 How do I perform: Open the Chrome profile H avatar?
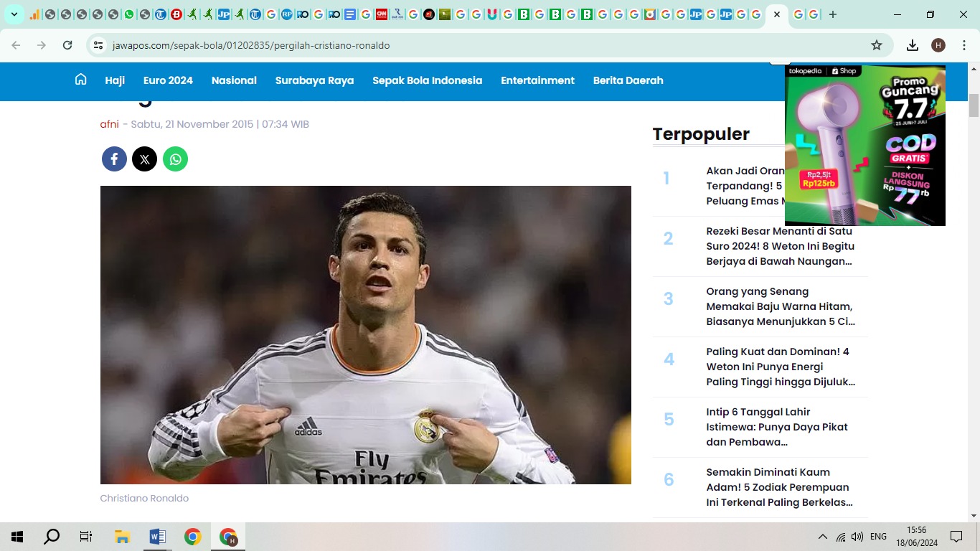pos(938,45)
